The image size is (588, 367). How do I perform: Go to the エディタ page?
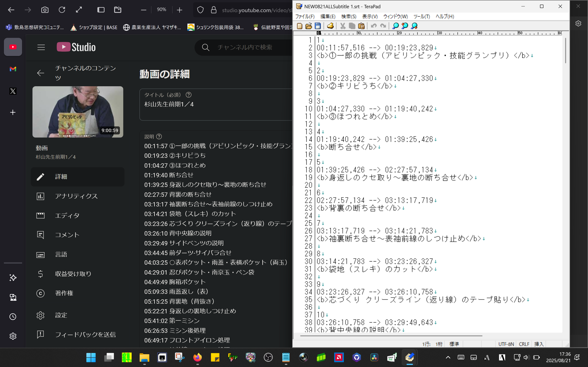(x=67, y=216)
